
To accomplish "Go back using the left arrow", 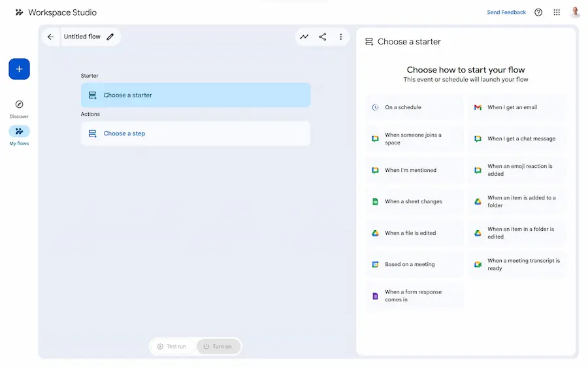I will coord(50,37).
